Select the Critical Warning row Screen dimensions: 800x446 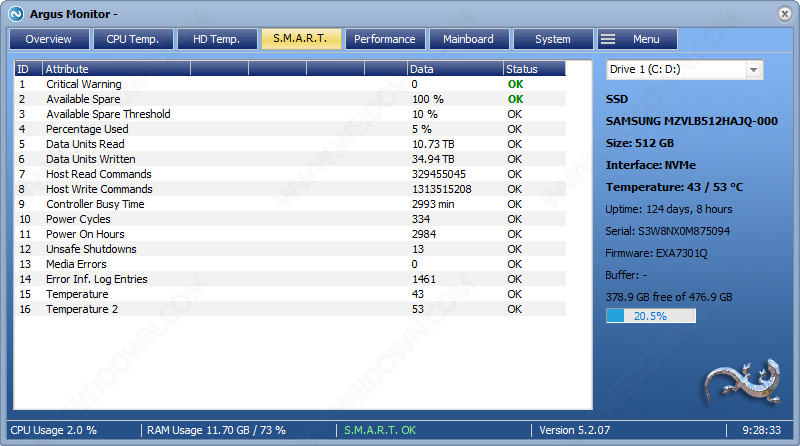click(290, 84)
